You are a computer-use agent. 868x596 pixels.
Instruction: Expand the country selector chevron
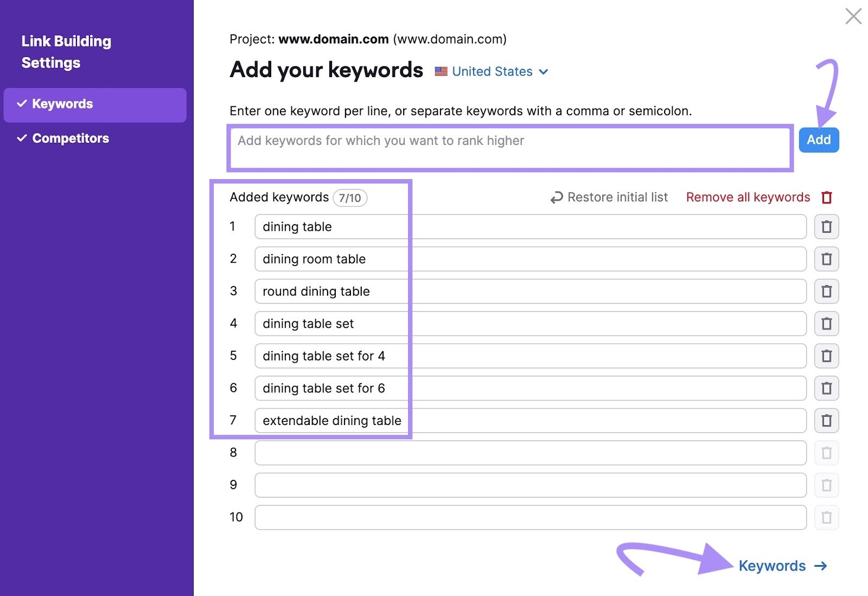544,72
